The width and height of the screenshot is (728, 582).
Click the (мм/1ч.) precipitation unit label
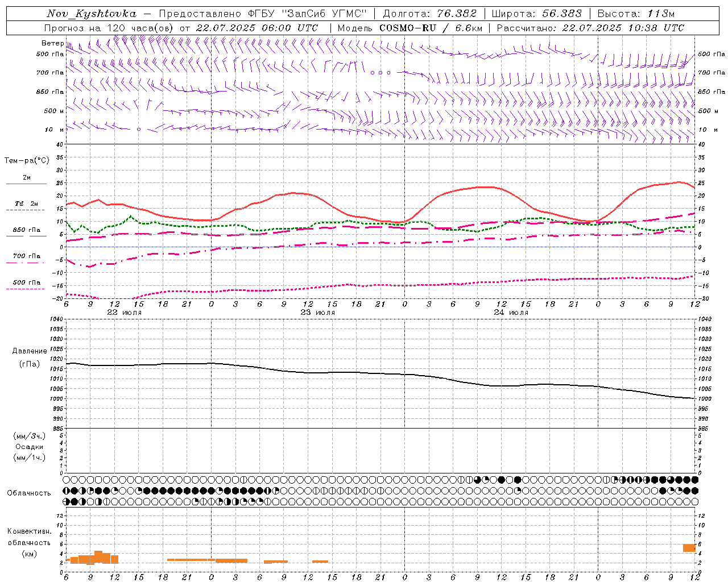30,458
